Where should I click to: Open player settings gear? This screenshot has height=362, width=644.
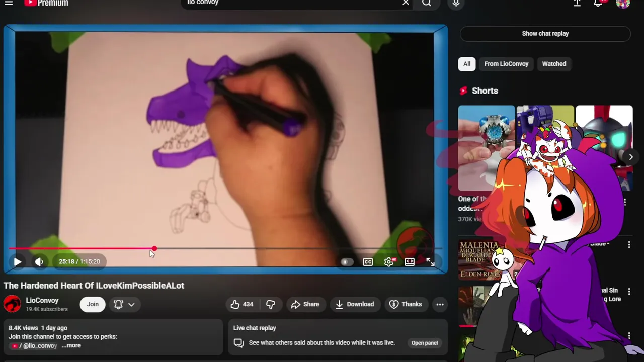pyautogui.click(x=388, y=262)
